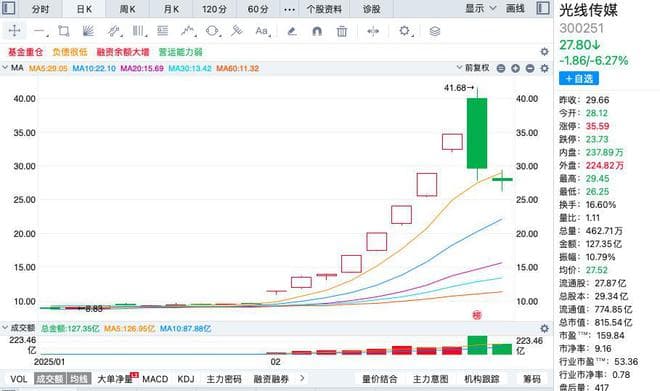Select the VOL indicator
The image size is (660, 391).
19,379
